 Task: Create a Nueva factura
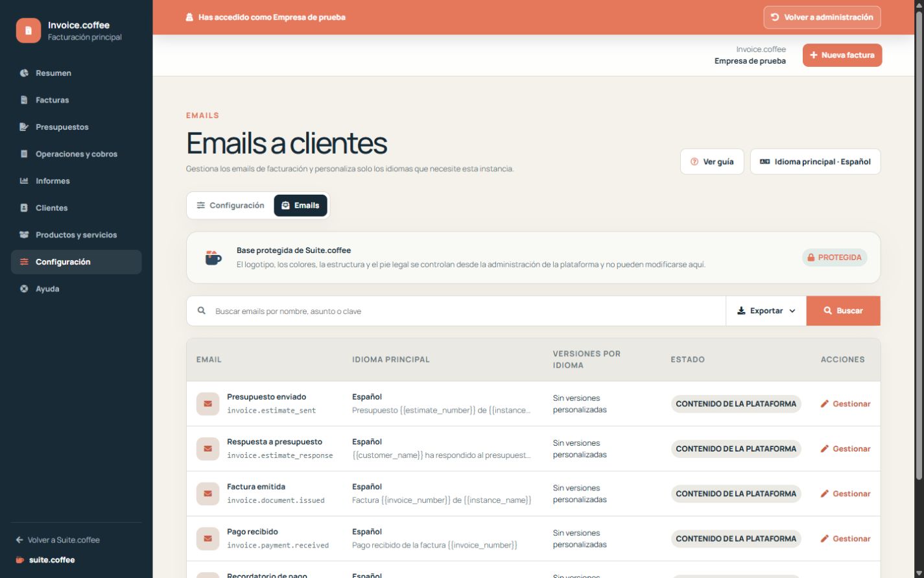842,55
